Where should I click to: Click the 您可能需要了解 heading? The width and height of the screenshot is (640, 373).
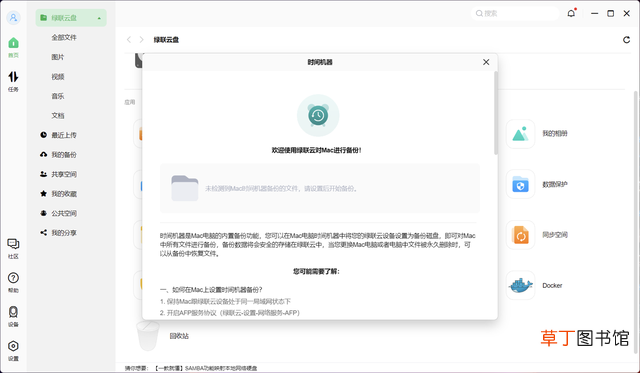point(316,271)
